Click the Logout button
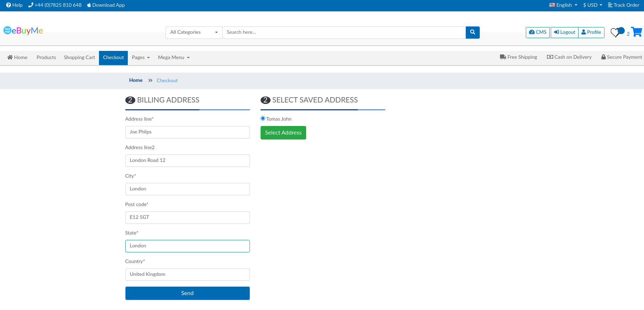Screen dimensions: 644x310 click(564, 32)
